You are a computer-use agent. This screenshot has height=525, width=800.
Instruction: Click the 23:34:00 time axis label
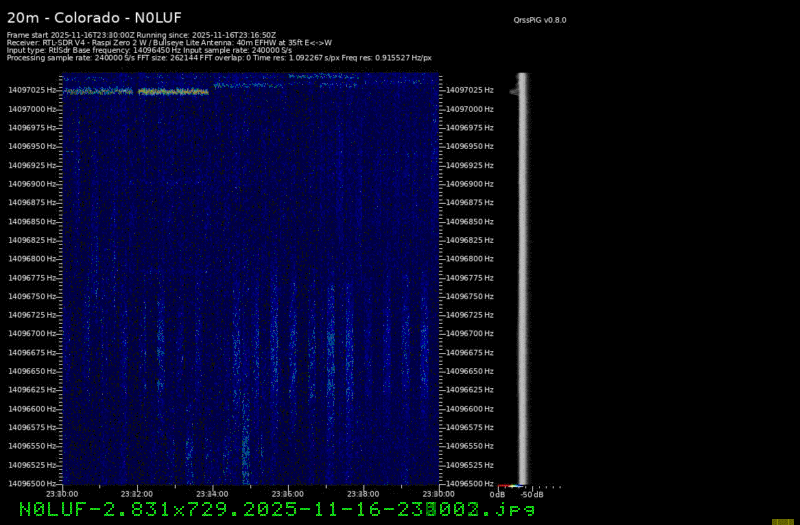[x=212, y=494]
